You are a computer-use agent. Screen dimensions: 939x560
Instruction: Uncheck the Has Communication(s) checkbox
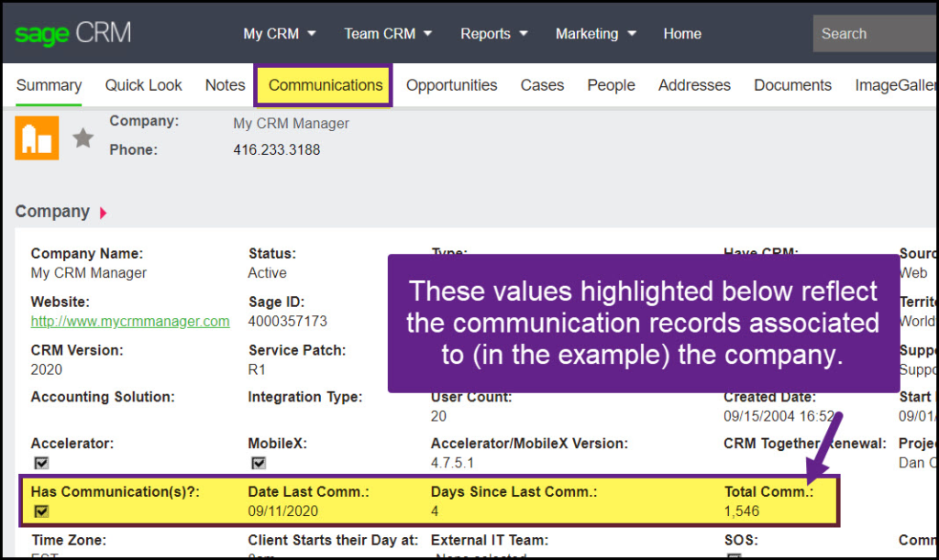point(41,511)
